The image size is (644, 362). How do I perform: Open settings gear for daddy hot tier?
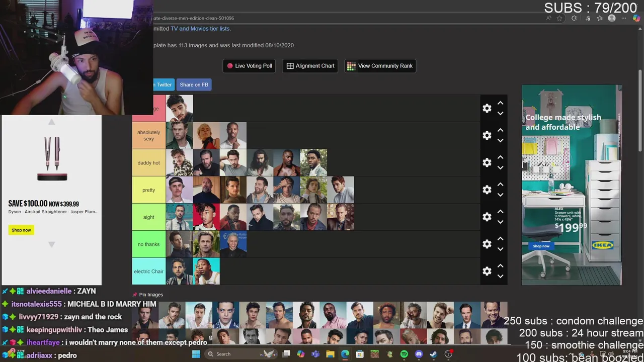(487, 163)
